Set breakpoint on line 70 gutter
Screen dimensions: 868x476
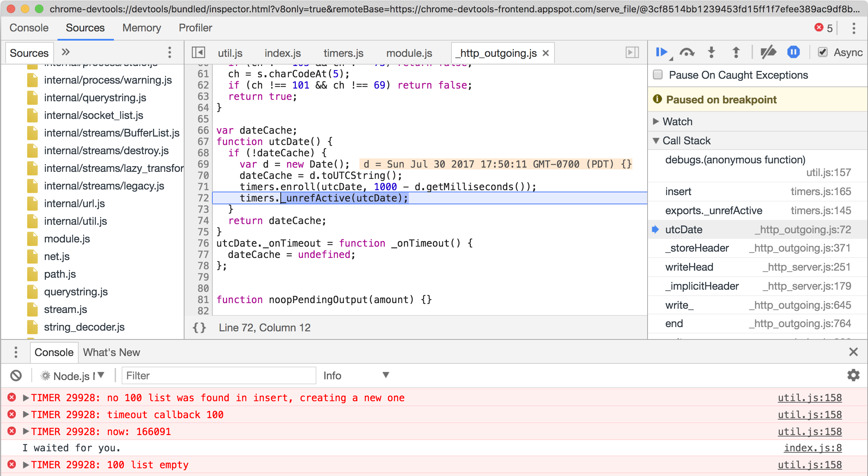pos(203,175)
